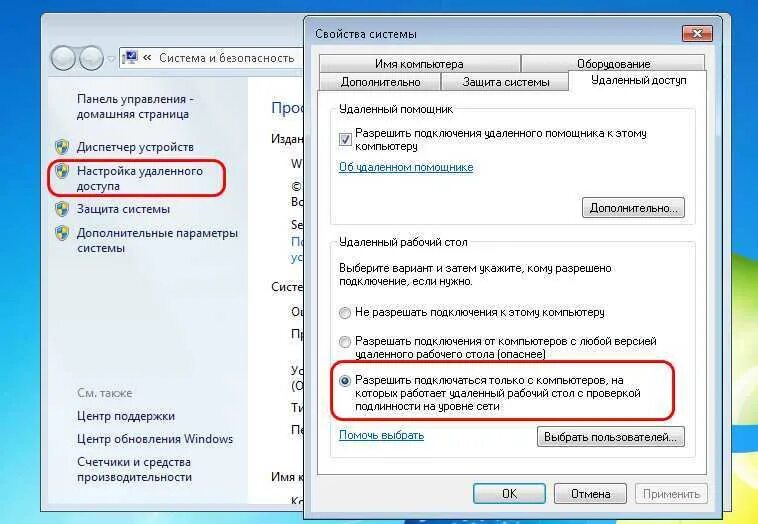The image size is (758, 524).
Task: Switch to the Имя компьютера tab
Action: (419, 63)
